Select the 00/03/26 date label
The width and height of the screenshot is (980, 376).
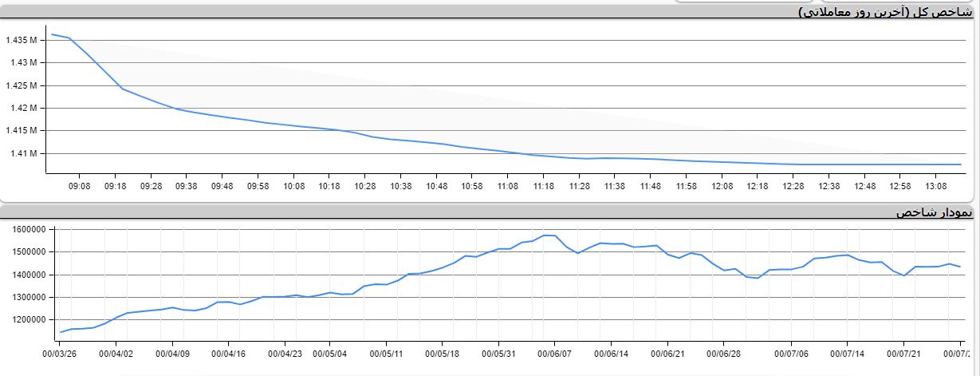(59, 353)
